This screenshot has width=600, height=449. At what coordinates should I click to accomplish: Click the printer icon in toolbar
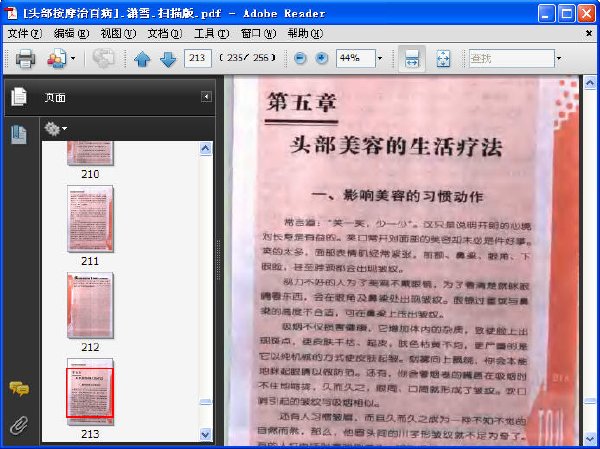click(25, 59)
